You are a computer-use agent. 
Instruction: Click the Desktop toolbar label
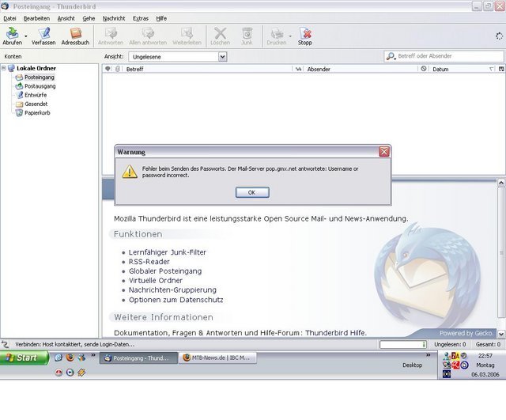tap(413, 365)
